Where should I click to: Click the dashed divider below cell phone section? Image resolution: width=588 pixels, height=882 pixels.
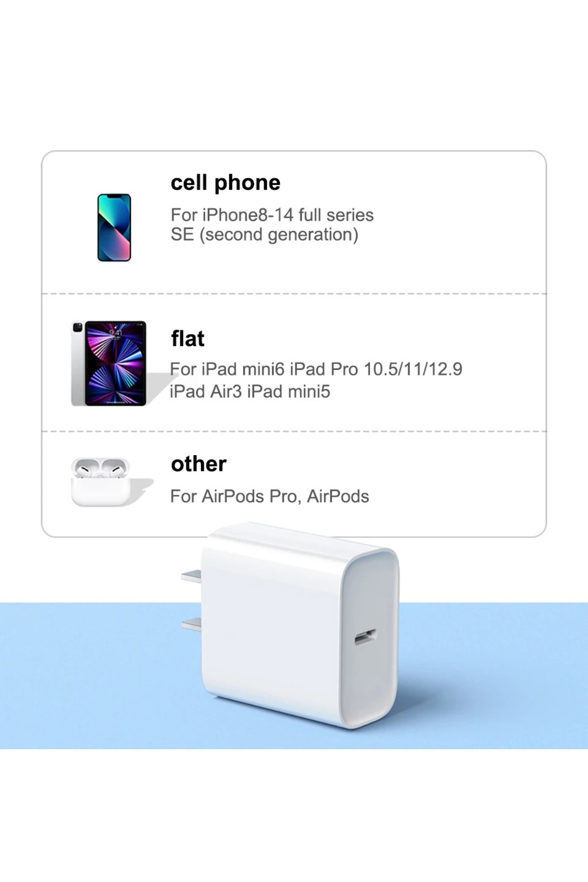294,294
